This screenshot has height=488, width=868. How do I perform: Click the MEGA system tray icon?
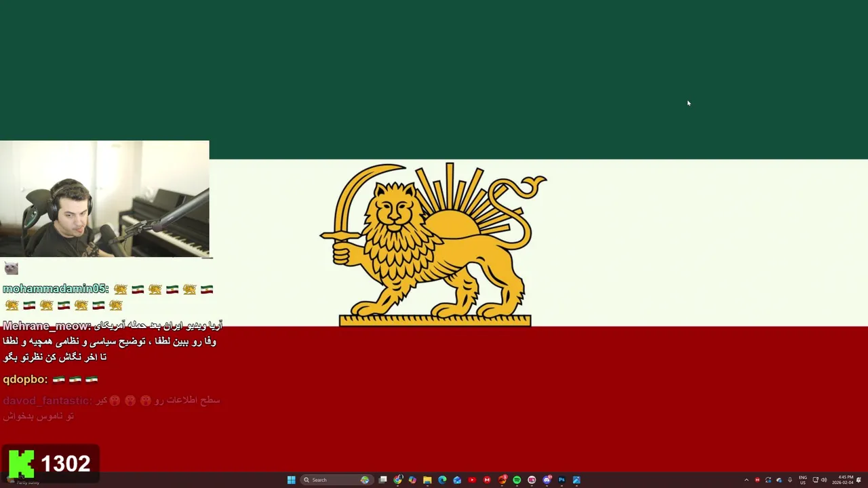(x=757, y=480)
